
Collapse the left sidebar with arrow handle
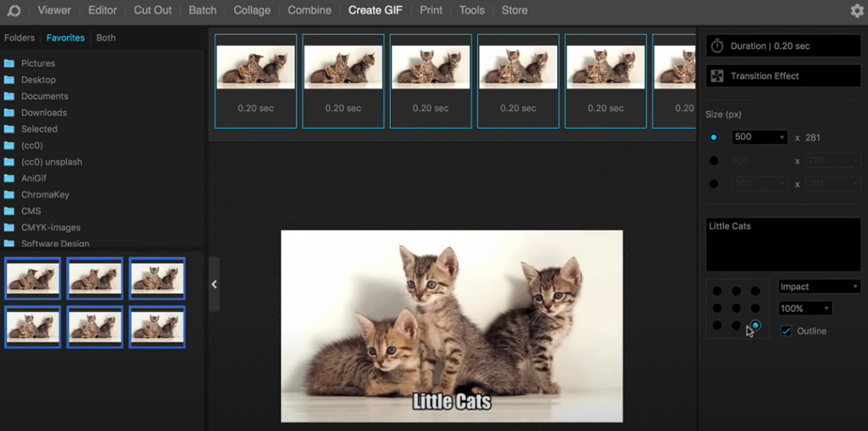pos(213,285)
